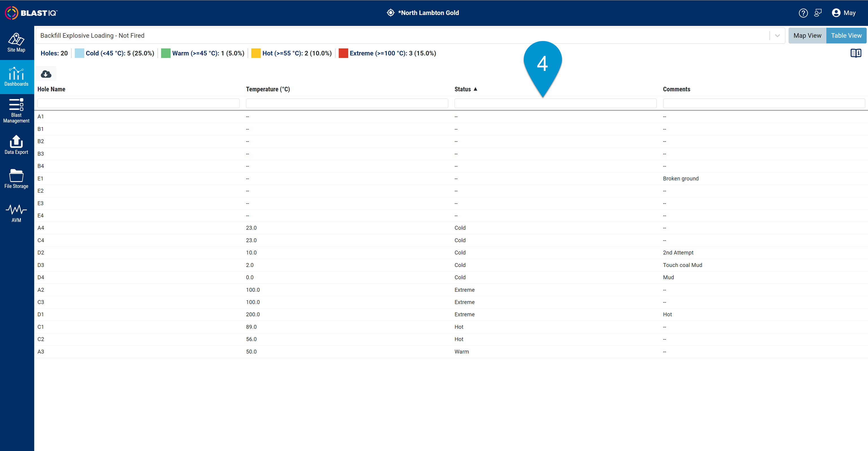The image size is (868, 451).
Task: Click the Broken ground comment
Action: [x=681, y=179]
